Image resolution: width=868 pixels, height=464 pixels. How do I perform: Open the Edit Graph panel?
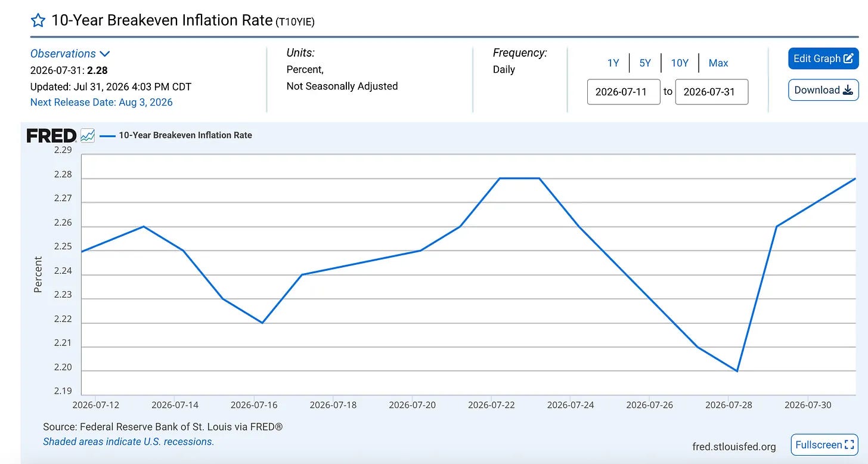point(823,58)
